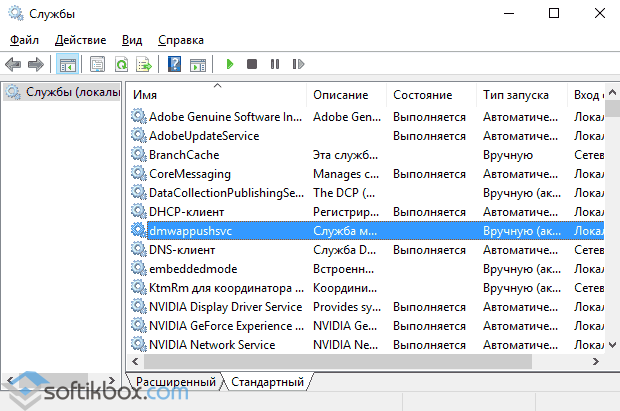
Task: Open the Действие menu
Action: coord(80,40)
